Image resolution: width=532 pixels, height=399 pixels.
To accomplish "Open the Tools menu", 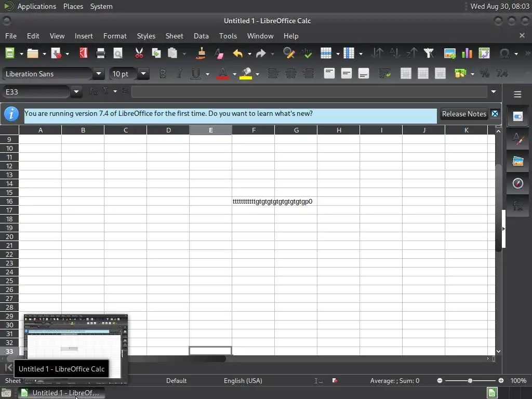I will tap(228, 36).
